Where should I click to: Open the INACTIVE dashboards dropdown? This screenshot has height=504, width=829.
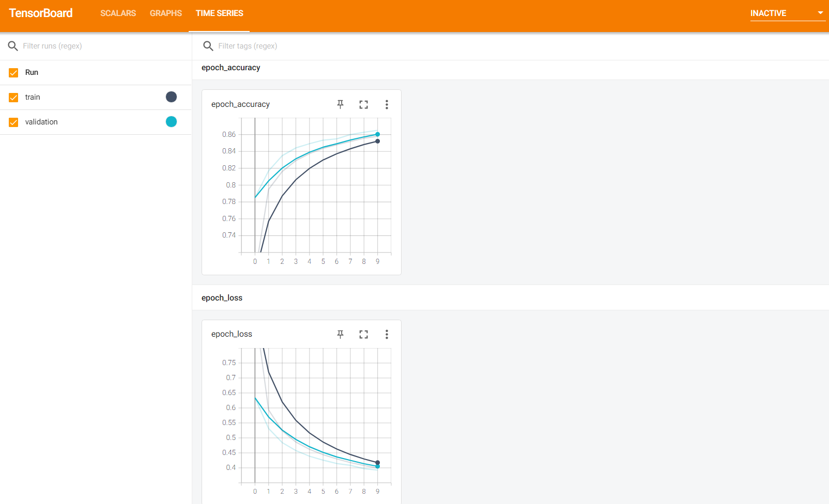pyautogui.click(x=788, y=13)
